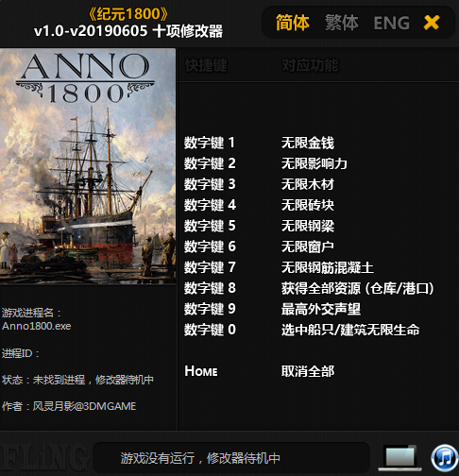Select 选中船只/建筑无限生命 option
459x476 pixels.
pos(350,330)
